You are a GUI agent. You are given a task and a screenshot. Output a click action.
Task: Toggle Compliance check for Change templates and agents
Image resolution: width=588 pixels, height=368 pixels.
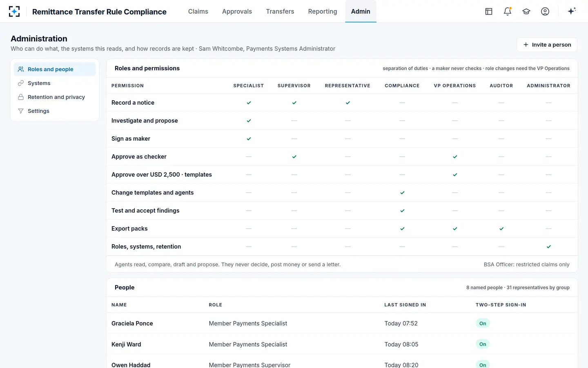[402, 193]
